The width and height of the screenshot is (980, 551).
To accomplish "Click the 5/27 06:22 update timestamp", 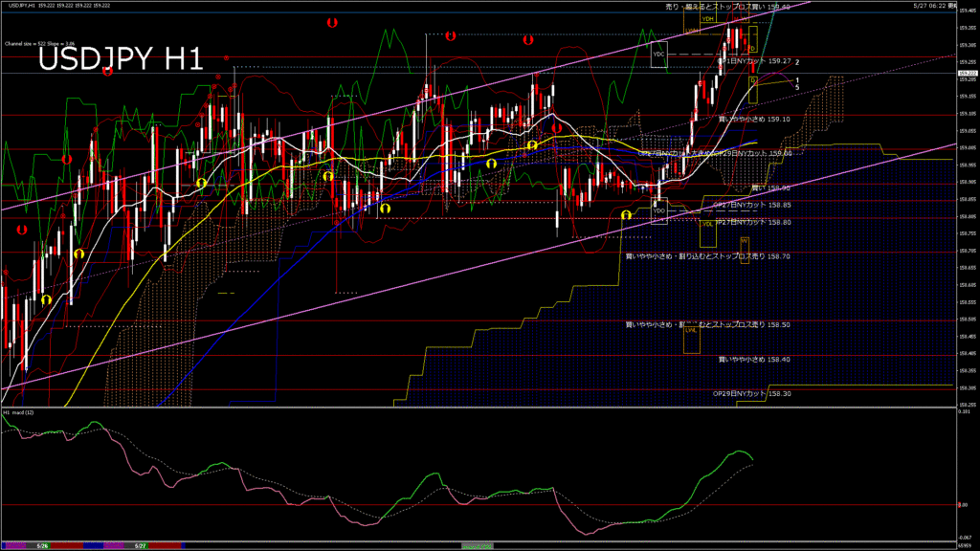I will [934, 6].
